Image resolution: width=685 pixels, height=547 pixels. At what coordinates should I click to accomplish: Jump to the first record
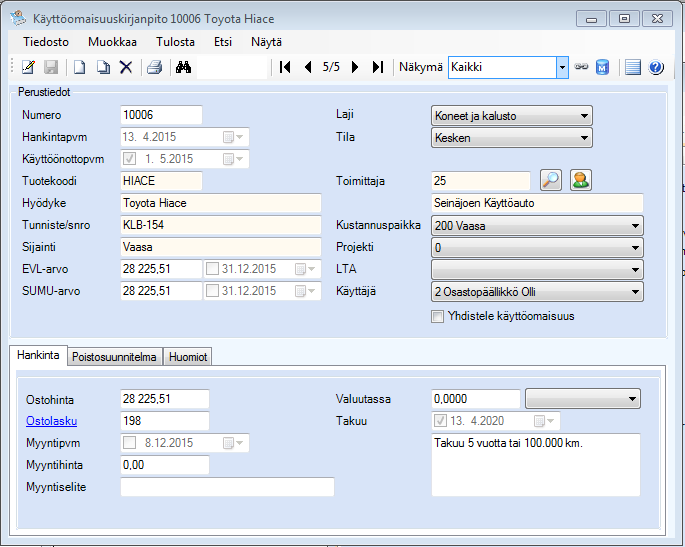click(285, 67)
